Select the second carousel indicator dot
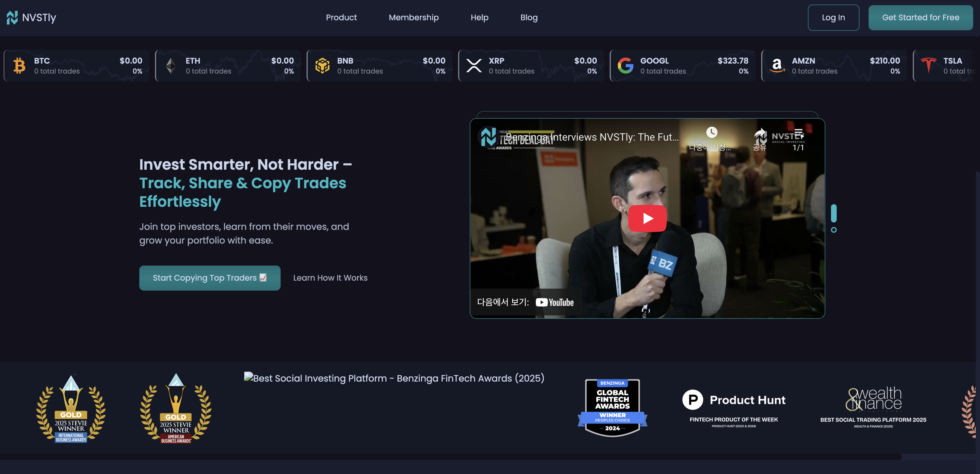The height and width of the screenshot is (474, 980). [834, 230]
